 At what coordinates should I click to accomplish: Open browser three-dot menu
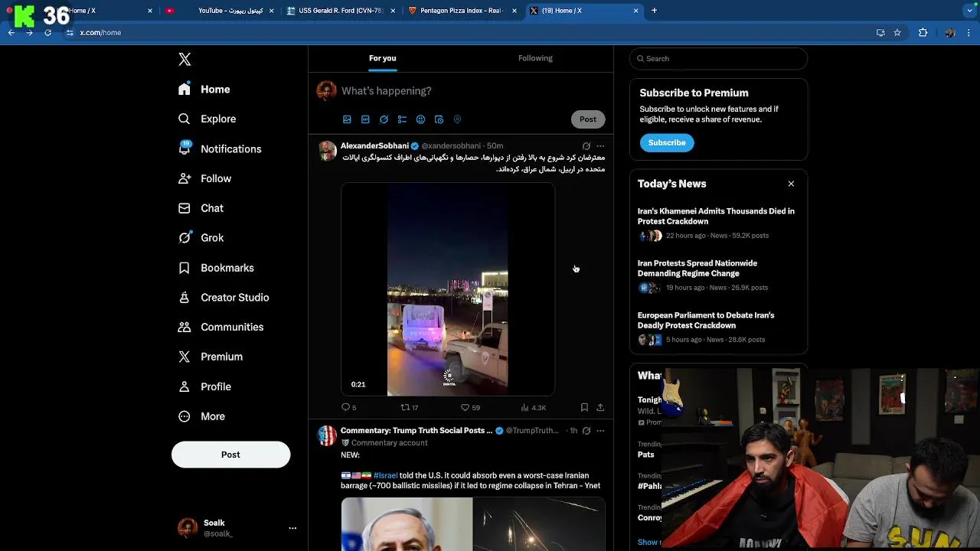969,33
